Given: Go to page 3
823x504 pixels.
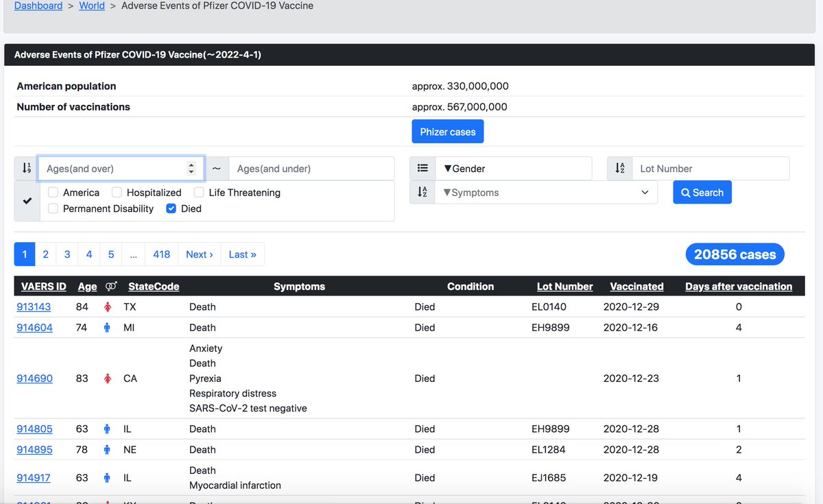Looking at the screenshot, I should point(67,254).
